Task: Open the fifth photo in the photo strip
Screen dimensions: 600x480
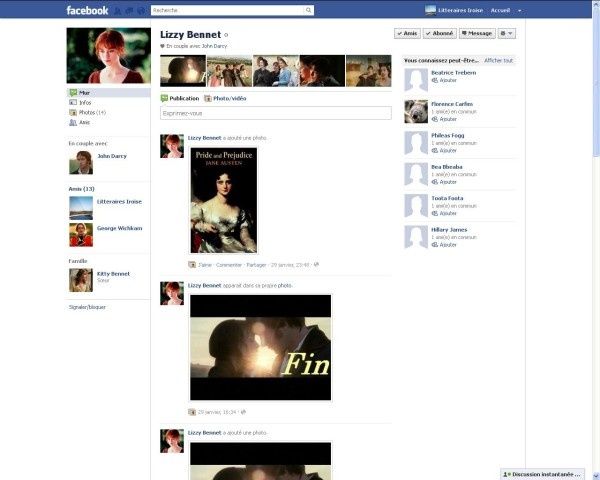Action: (368, 70)
